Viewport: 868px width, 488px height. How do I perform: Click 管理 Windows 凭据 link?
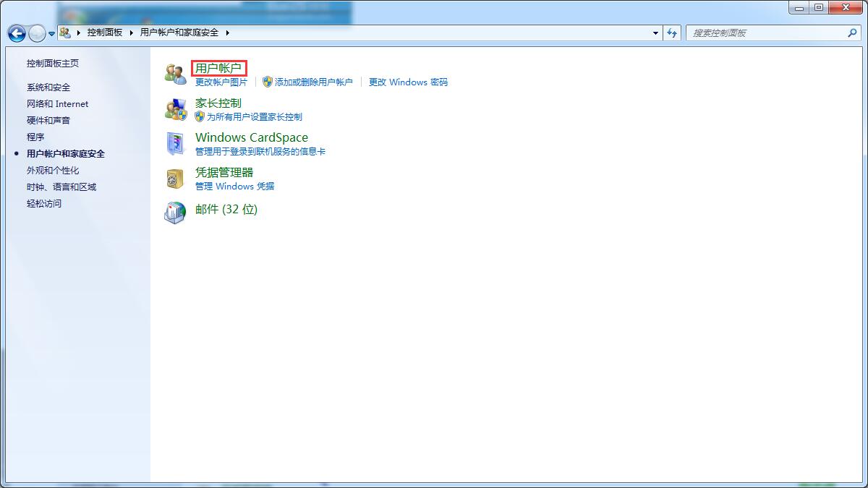click(234, 187)
